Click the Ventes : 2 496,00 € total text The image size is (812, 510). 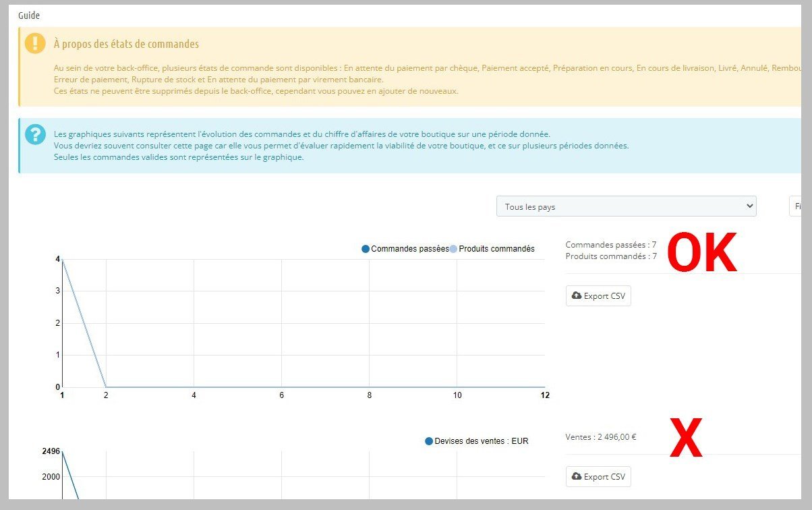click(x=601, y=436)
